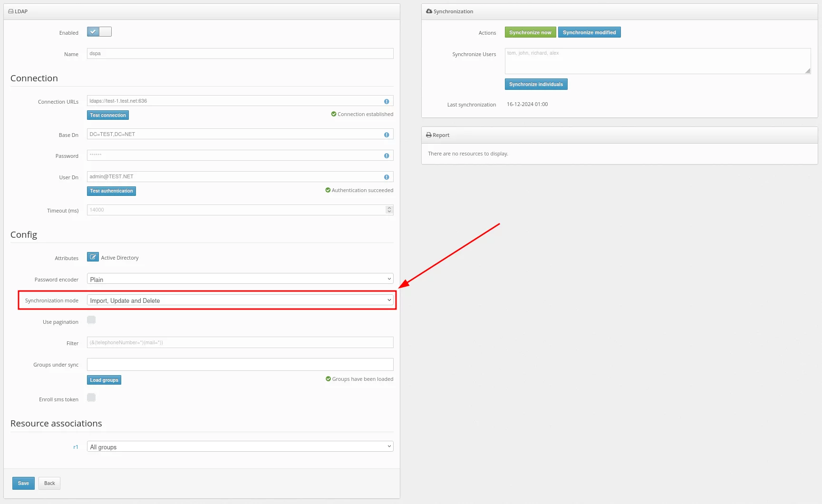Open the r1 All groups dropdown

tap(240, 446)
